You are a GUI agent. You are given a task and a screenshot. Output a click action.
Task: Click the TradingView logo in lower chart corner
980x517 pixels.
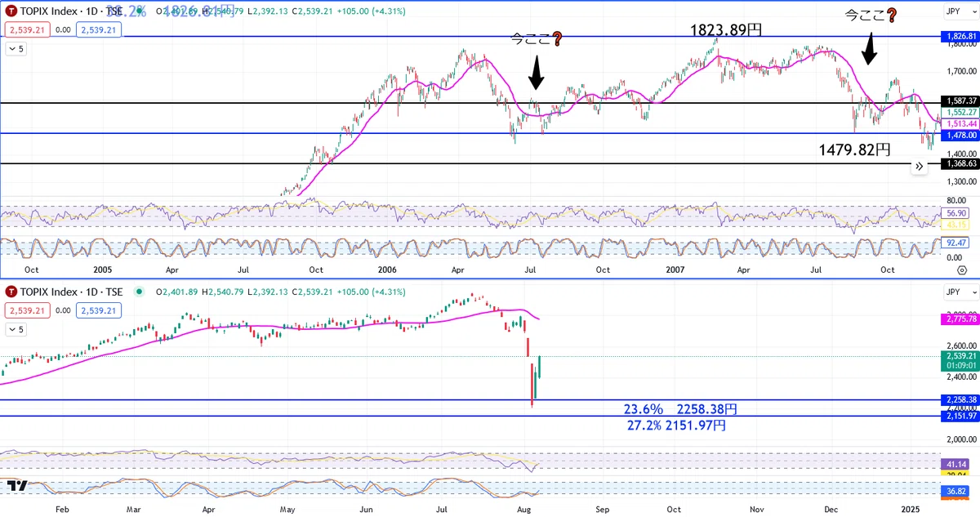[x=16, y=485]
